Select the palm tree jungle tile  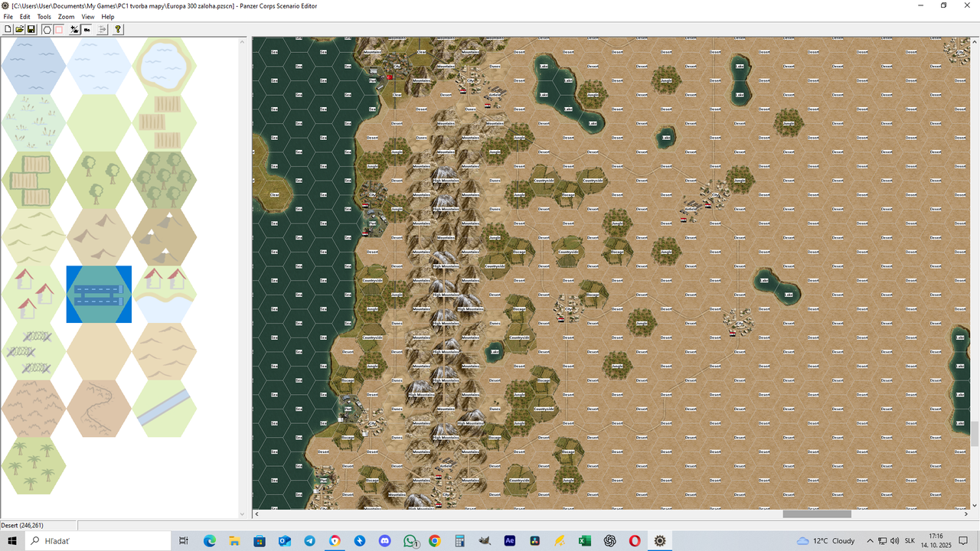pyautogui.click(x=34, y=466)
